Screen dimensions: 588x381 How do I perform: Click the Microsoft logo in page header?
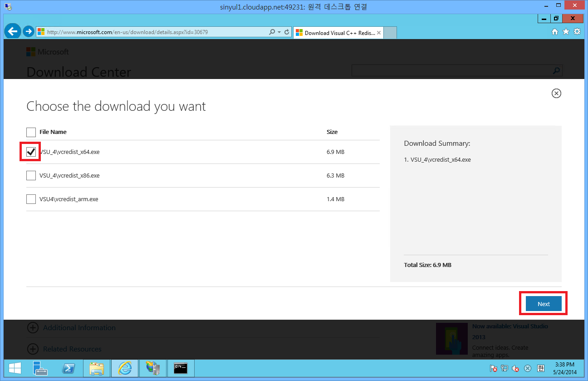(48, 52)
